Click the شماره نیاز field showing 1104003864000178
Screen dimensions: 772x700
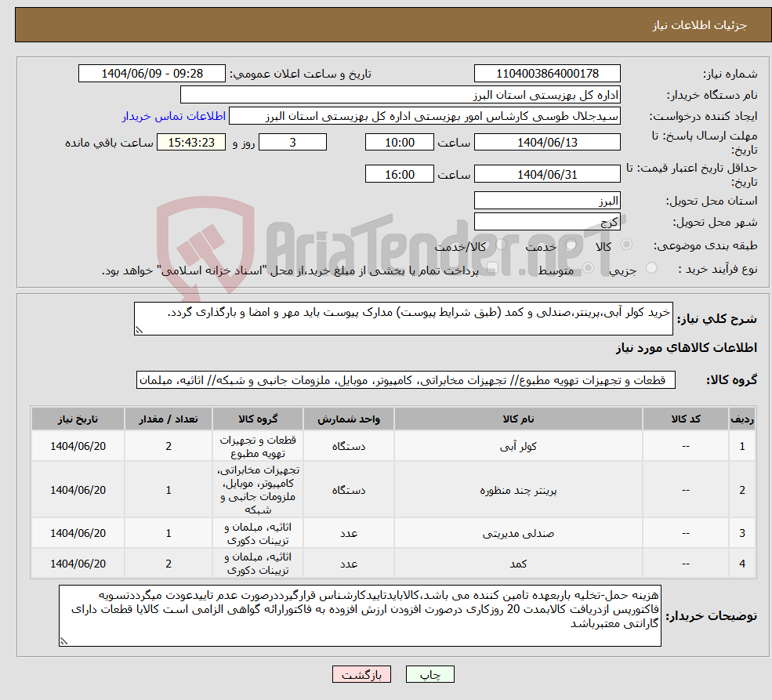click(x=547, y=73)
